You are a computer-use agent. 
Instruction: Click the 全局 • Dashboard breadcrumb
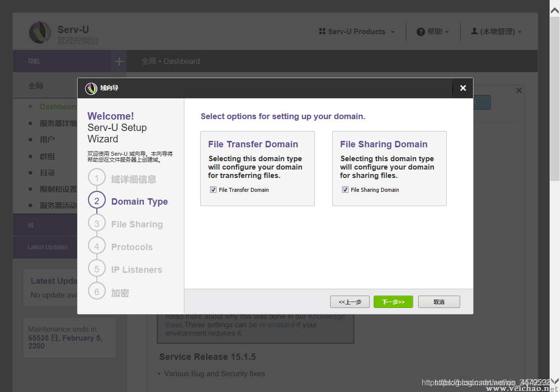click(x=171, y=61)
